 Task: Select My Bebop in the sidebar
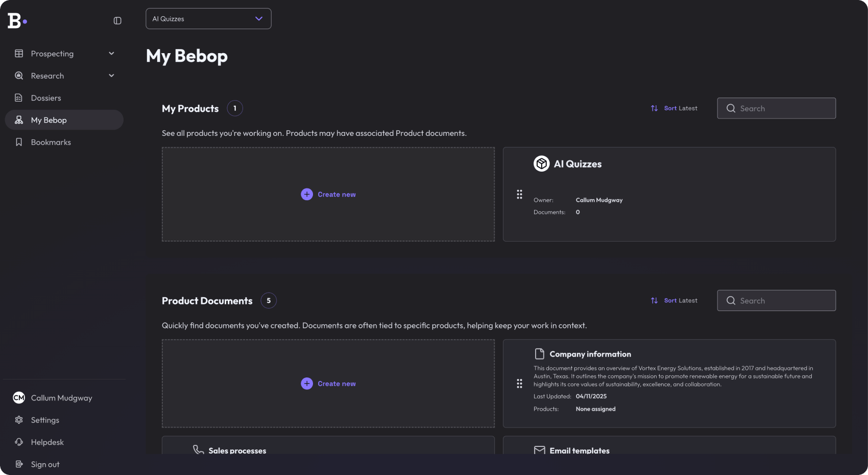pos(49,120)
